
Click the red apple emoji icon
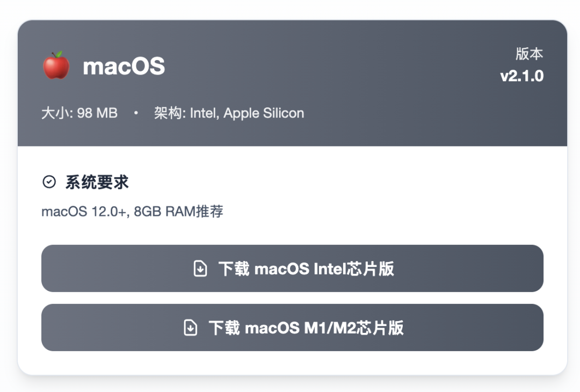[56, 66]
